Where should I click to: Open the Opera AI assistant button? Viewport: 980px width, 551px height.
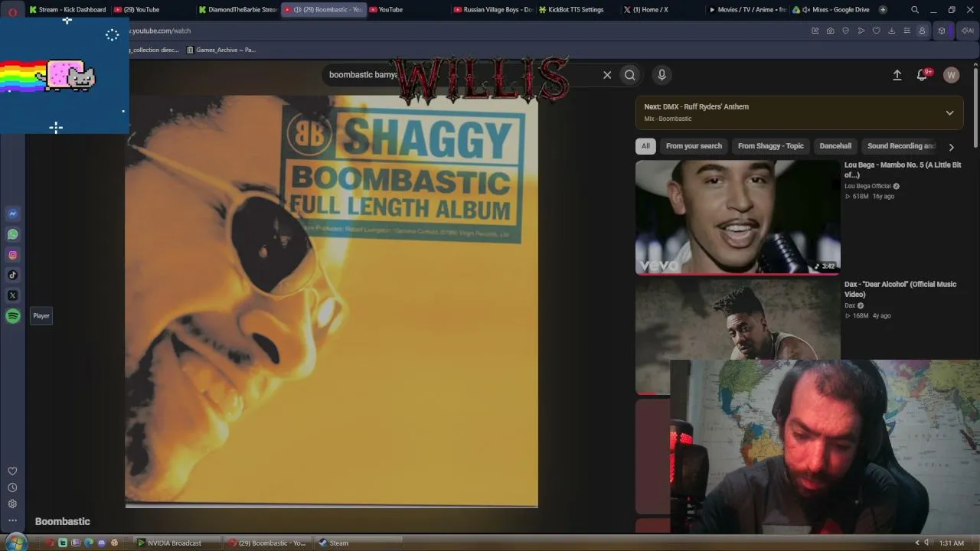pos(969,31)
